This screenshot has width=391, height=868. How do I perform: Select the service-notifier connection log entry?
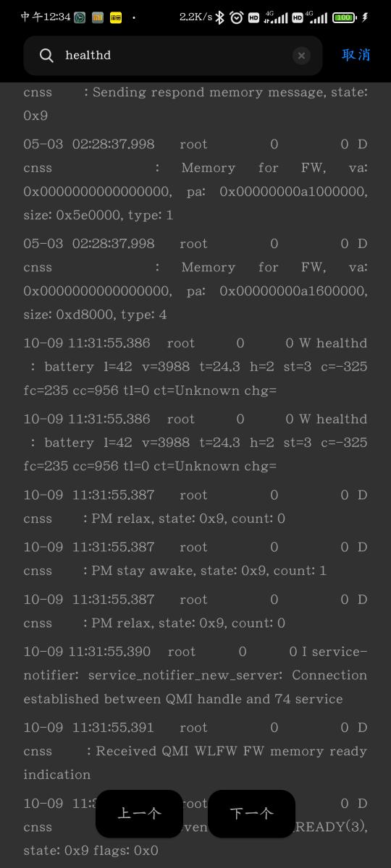tap(195, 675)
